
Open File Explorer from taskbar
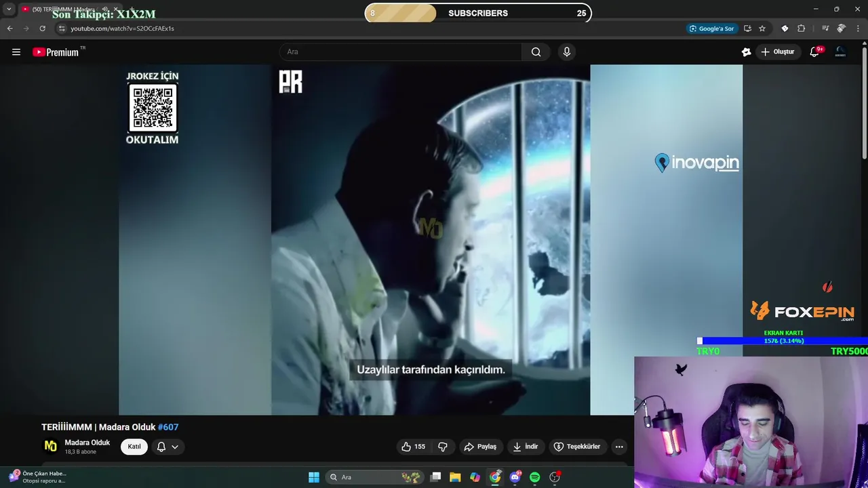point(455,477)
